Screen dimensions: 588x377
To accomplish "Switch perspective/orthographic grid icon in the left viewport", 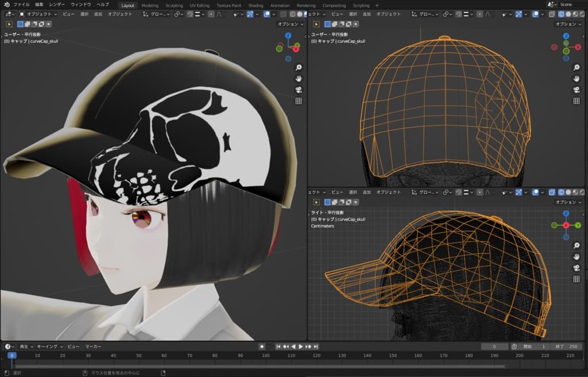I will point(299,101).
